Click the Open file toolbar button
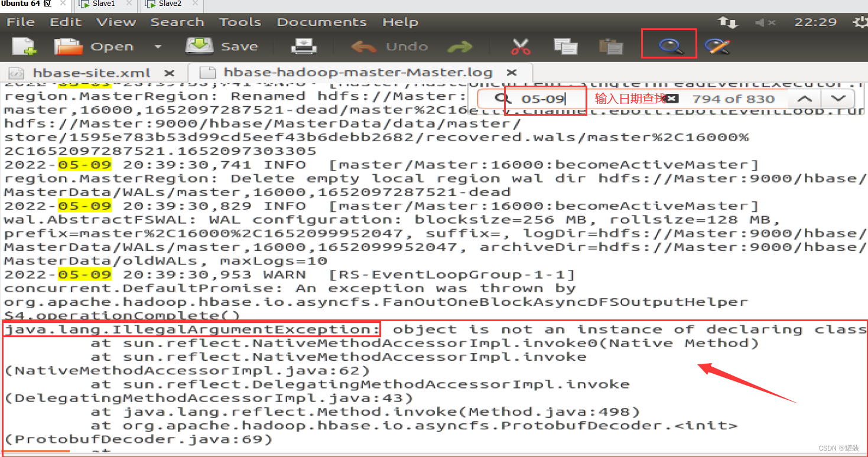This screenshot has width=868, height=457. 95,47
